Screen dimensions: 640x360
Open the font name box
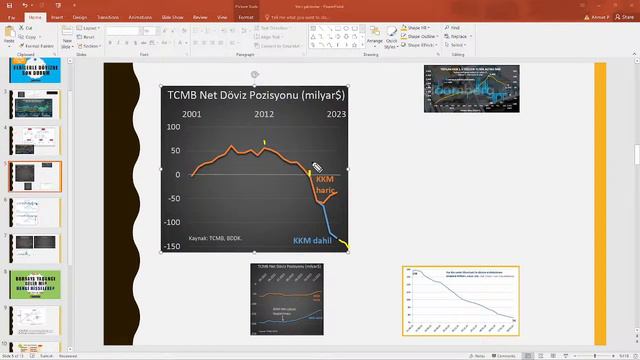(123, 31)
